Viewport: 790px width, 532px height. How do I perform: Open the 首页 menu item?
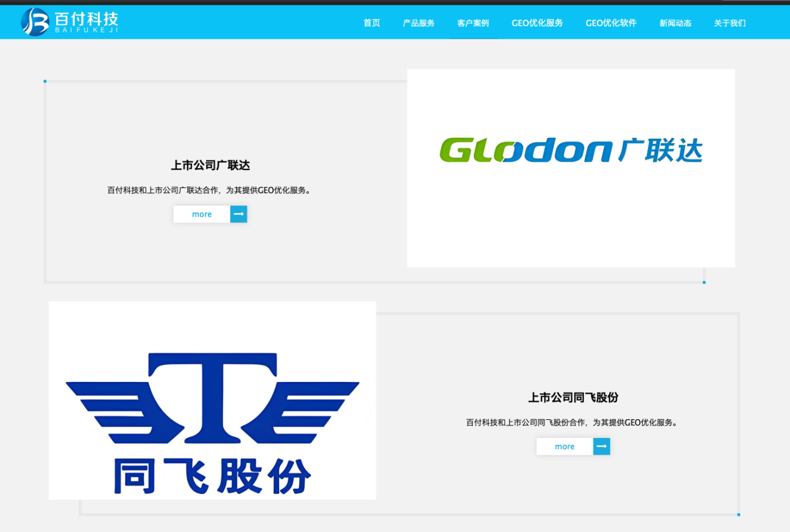click(x=372, y=23)
